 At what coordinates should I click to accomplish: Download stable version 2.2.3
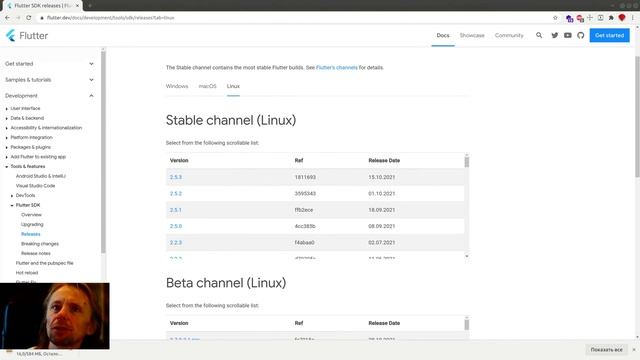point(176,242)
